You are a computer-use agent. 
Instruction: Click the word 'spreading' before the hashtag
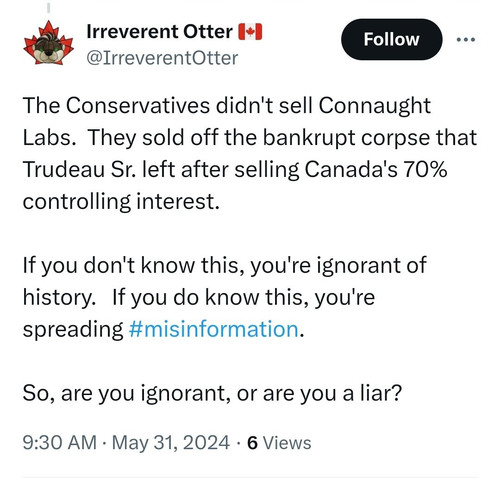(73, 330)
